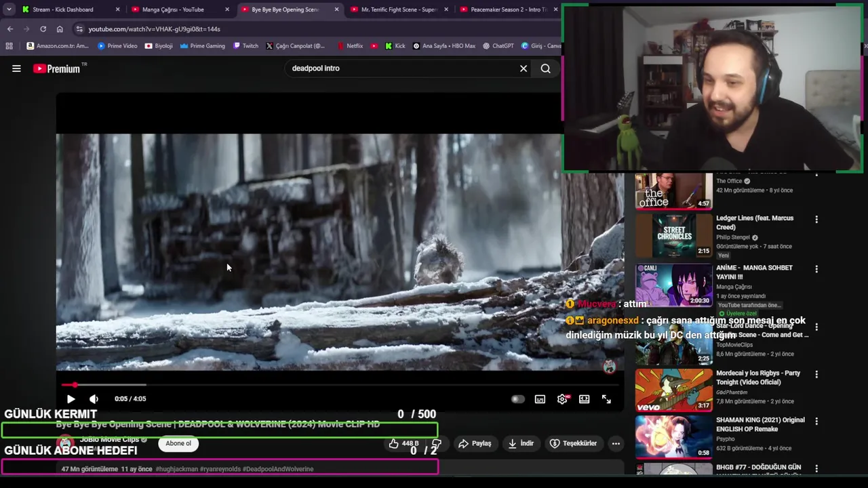Open options menu for Star-Lord Dance video
Viewport: 868px width, 488px height.
(816, 327)
